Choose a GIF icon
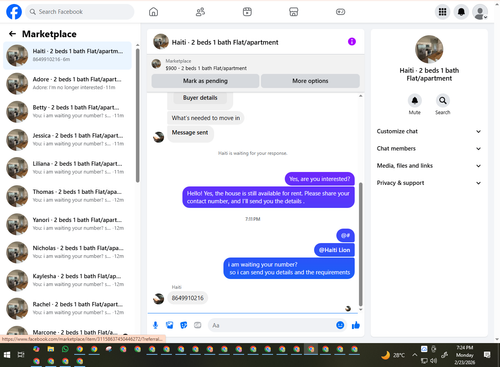The height and width of the screenshot is (367, 500). click(198, 325)
